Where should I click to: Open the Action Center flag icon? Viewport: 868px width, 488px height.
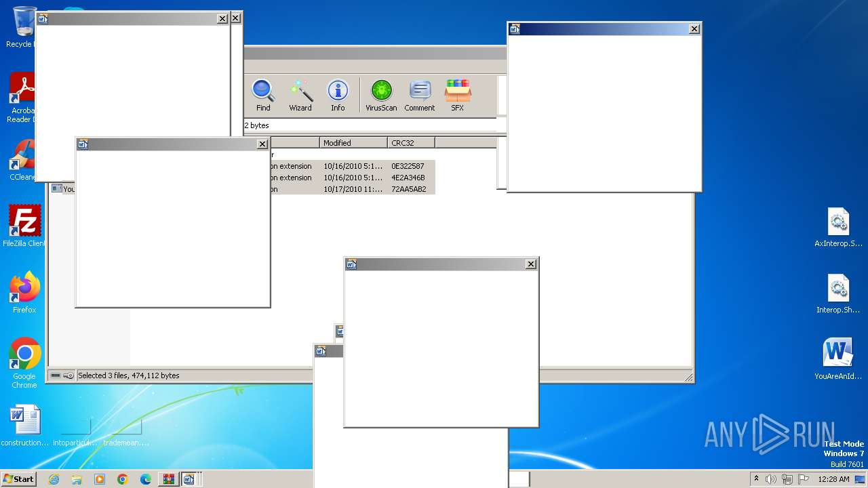(804, 479)
